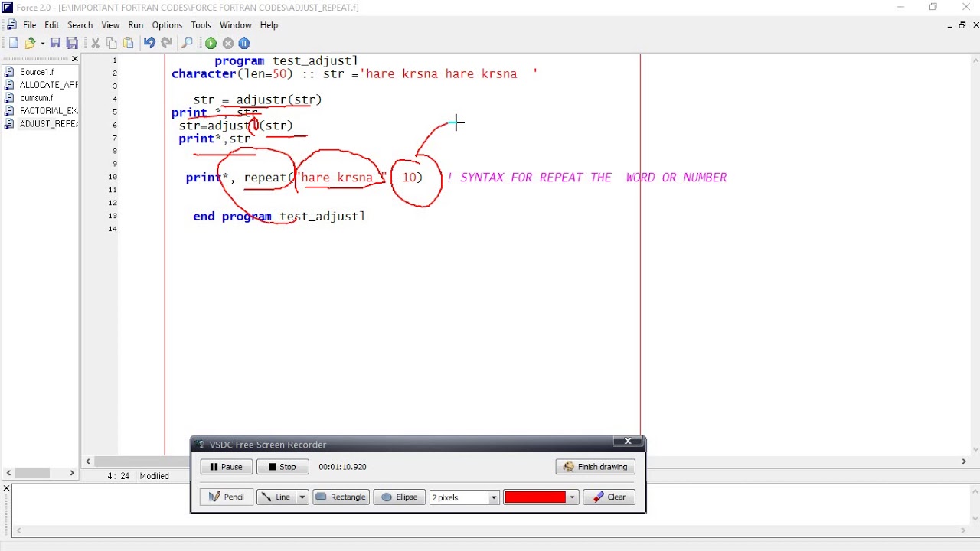Expand the Line tool dropdown arrow
Viewport: 980px width, 551px height.
302,497
